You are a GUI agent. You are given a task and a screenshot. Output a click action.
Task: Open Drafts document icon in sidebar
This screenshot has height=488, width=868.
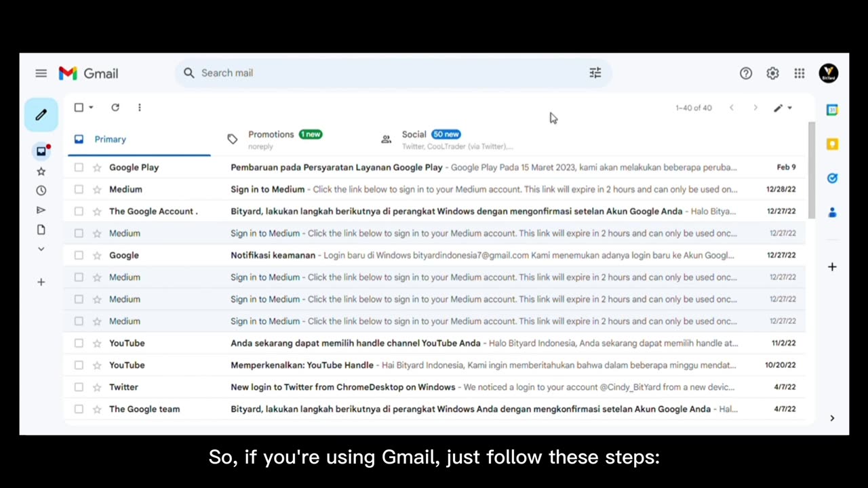click(41, 230)
